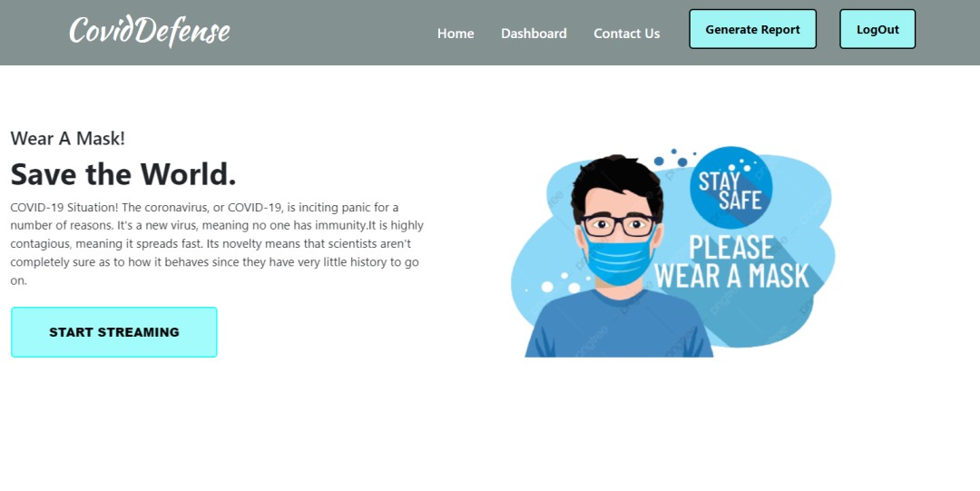980x491 pixels.
Task: Click the man's black glasses
Action: tap(618, 225)
